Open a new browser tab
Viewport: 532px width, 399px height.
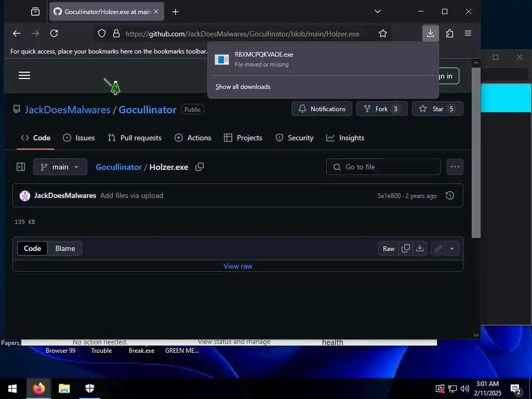[175, 12]
